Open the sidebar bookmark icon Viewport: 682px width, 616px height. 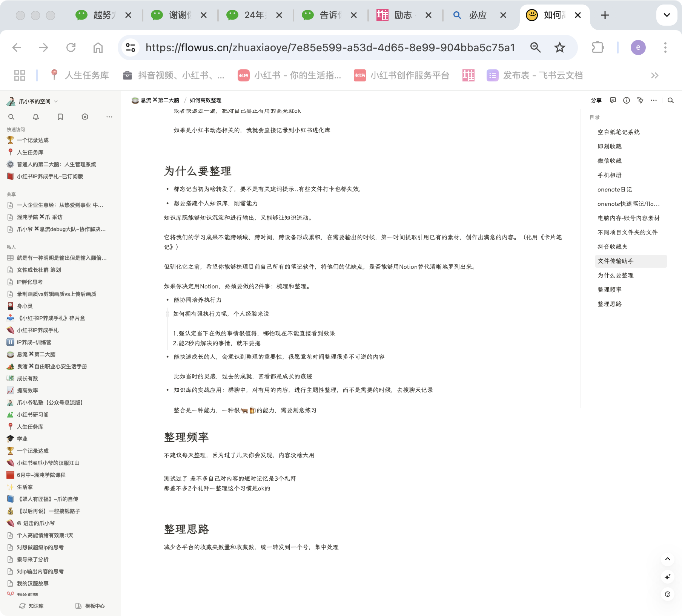click(x=60, y=117)
